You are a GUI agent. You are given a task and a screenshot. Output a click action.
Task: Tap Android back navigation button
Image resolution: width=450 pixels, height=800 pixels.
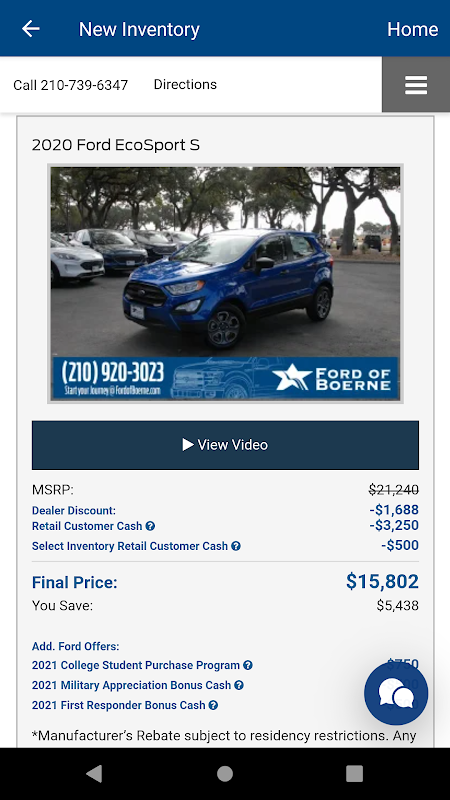click(x=94, y=773)
